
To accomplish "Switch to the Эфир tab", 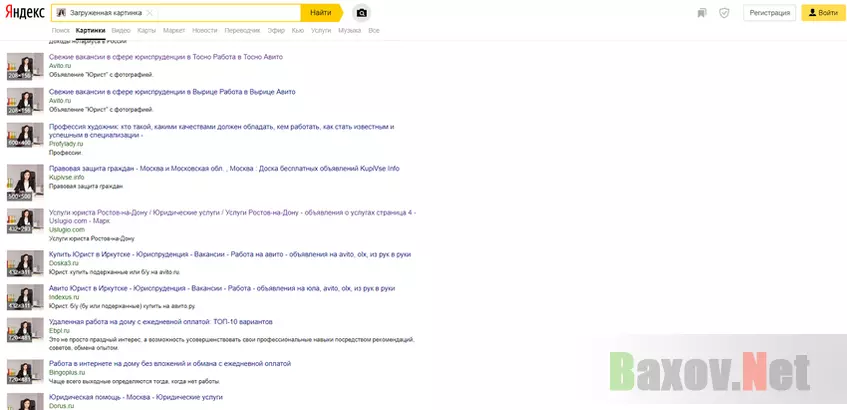I will pyautogui.click(x=276, y=31).
